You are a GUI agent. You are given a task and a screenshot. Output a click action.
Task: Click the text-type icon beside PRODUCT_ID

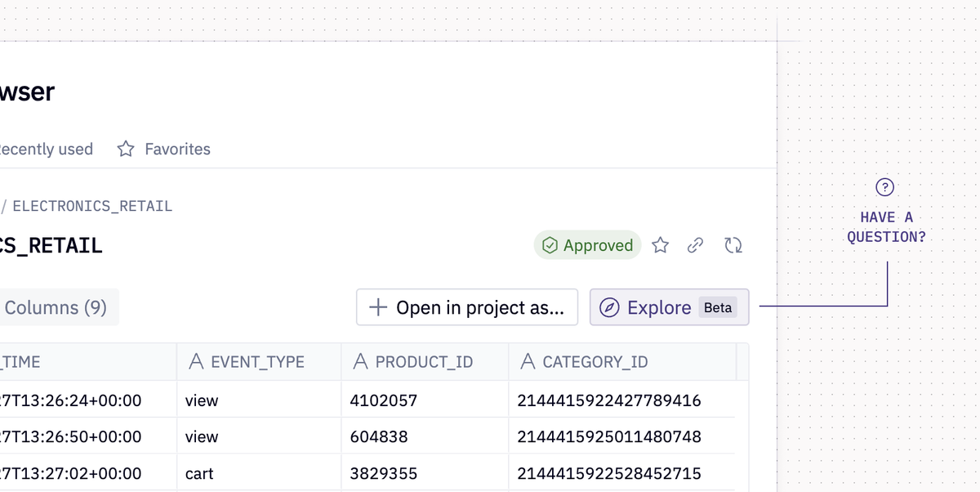point(360,361)
